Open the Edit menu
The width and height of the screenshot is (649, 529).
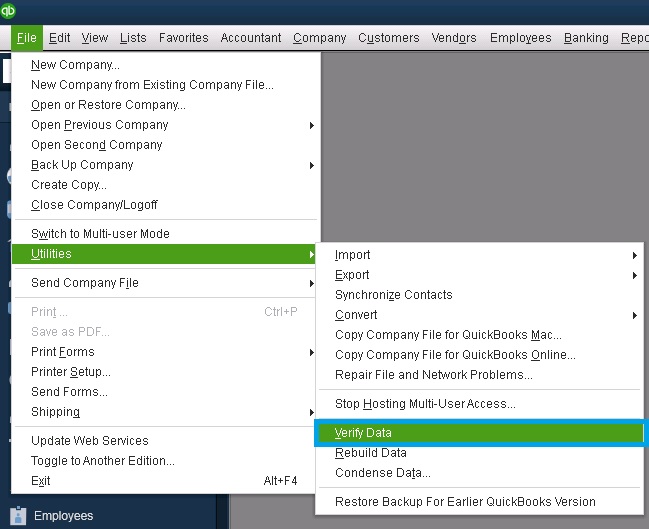pos(59,38)
